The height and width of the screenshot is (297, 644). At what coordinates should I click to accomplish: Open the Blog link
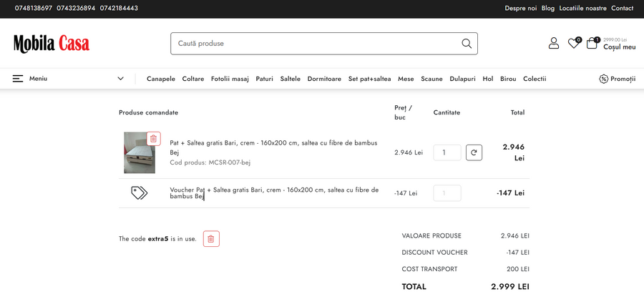(548, 8)
